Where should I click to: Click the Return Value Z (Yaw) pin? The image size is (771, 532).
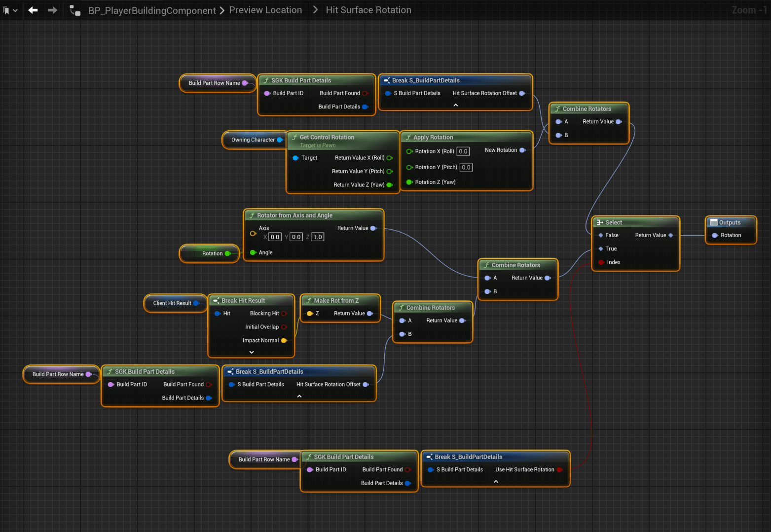point(389,185)
